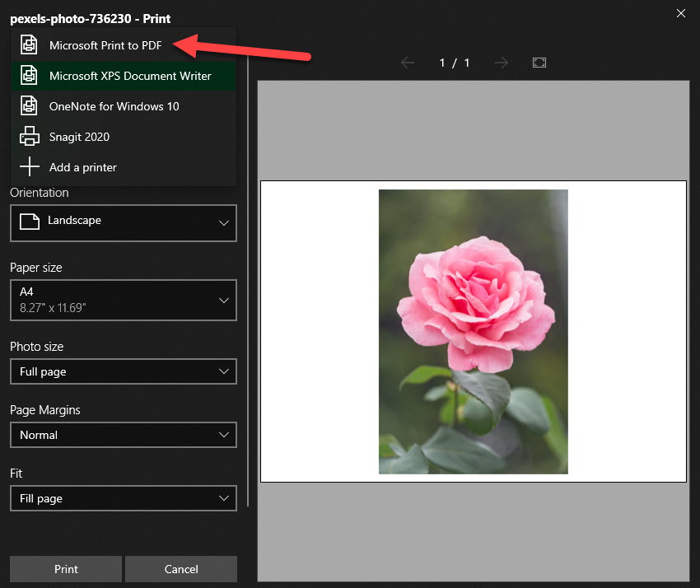The width and height of the screenshot is (700, 588).
Task: Expand the Page Margins Normal dropdown
Action: 124,435
